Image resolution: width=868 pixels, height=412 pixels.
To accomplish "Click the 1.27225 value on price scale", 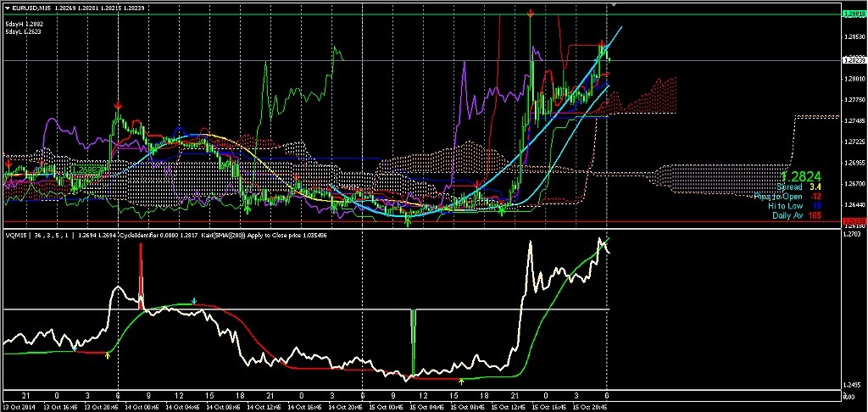I will point(854,142).
